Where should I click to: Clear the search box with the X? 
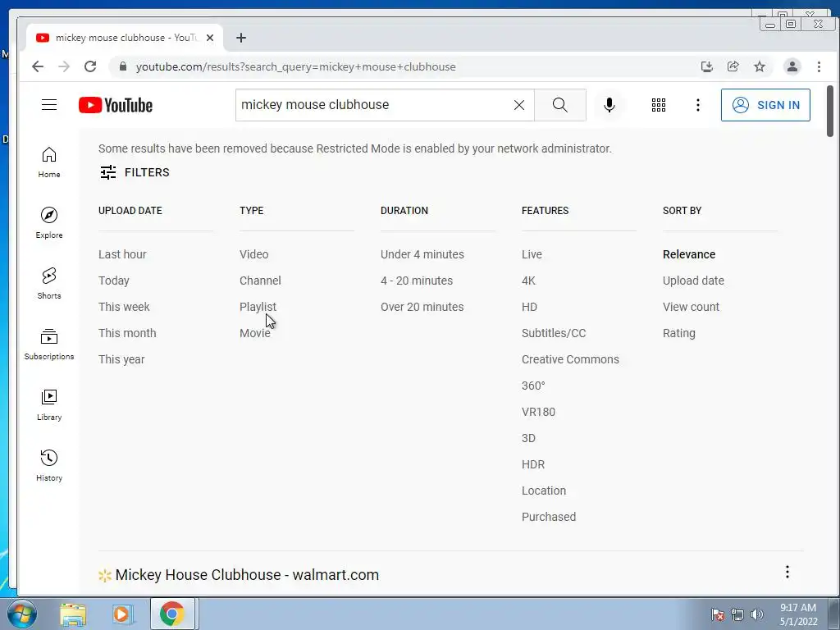[x=518, y=105]
